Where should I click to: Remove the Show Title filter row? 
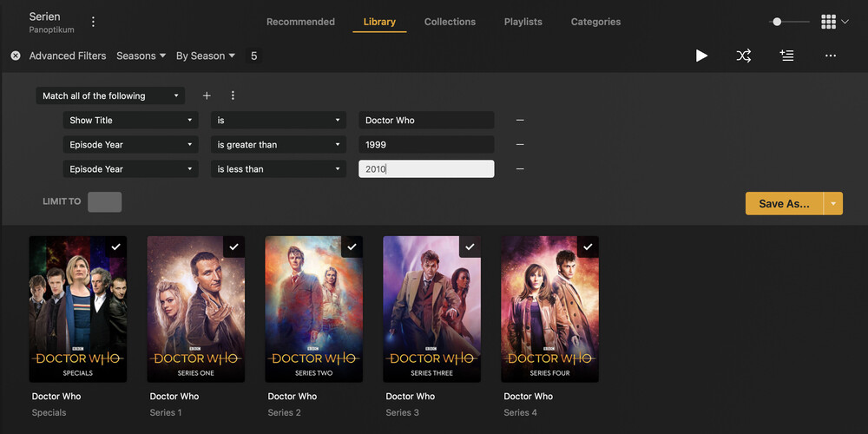pyautogui.click(x=520, y=120)
